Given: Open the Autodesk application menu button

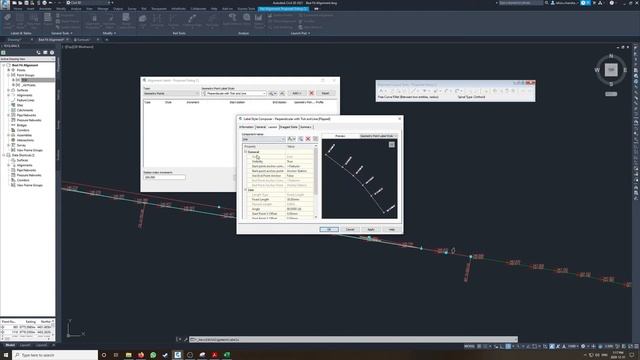Looking at the screenshot, I should [5, 4].
